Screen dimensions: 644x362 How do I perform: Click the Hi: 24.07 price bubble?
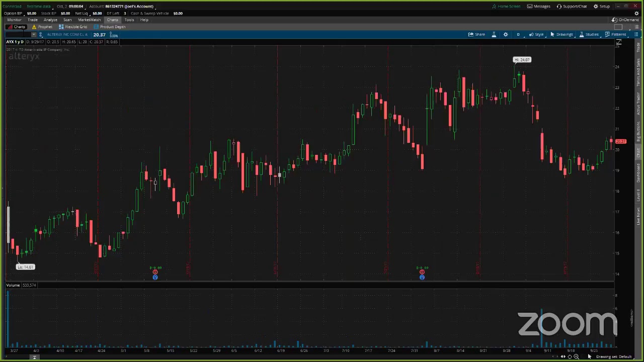pos(522,60)
